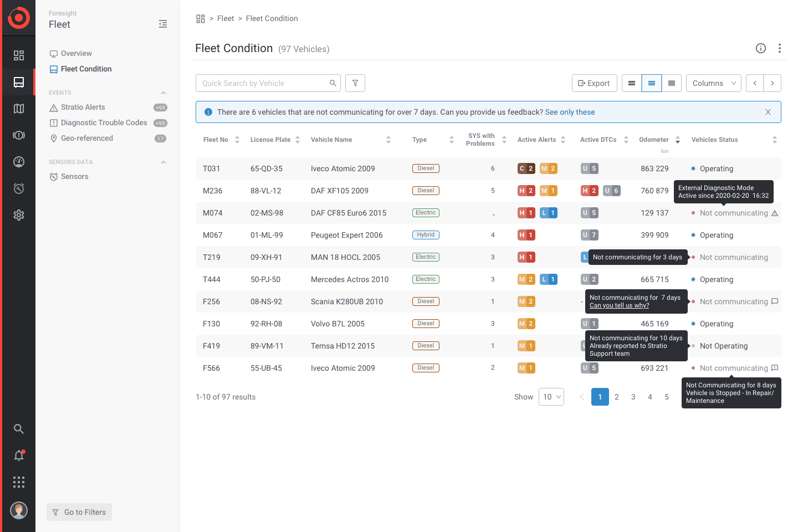Click the Stratio logo icon

pyautogui.click(x=18, y=18)
